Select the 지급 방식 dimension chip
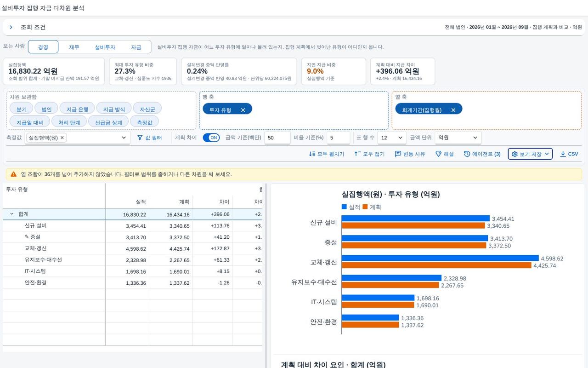The width and height of the screenshot is (588, 368). (114, 109)
